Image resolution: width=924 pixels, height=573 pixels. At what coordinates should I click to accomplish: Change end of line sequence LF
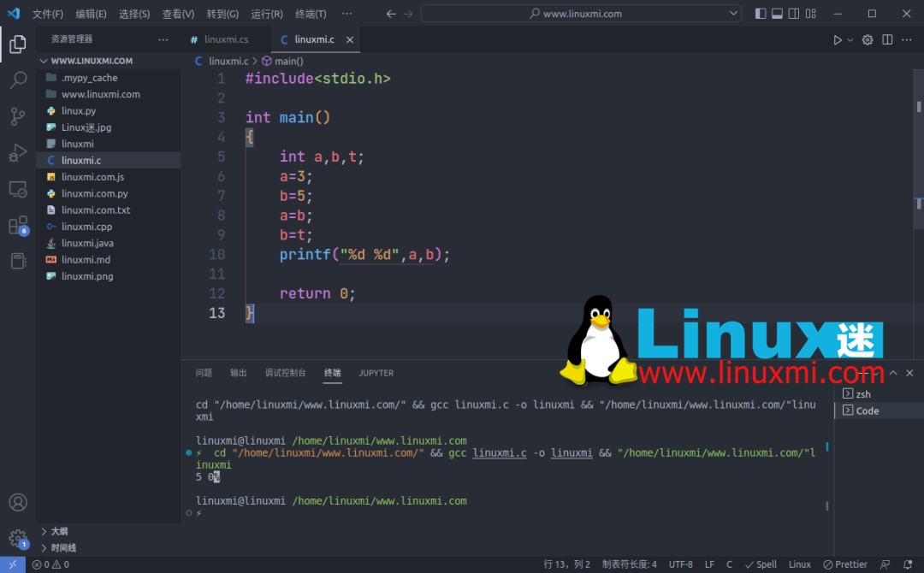pyautogui.click(x=709, y=564)
